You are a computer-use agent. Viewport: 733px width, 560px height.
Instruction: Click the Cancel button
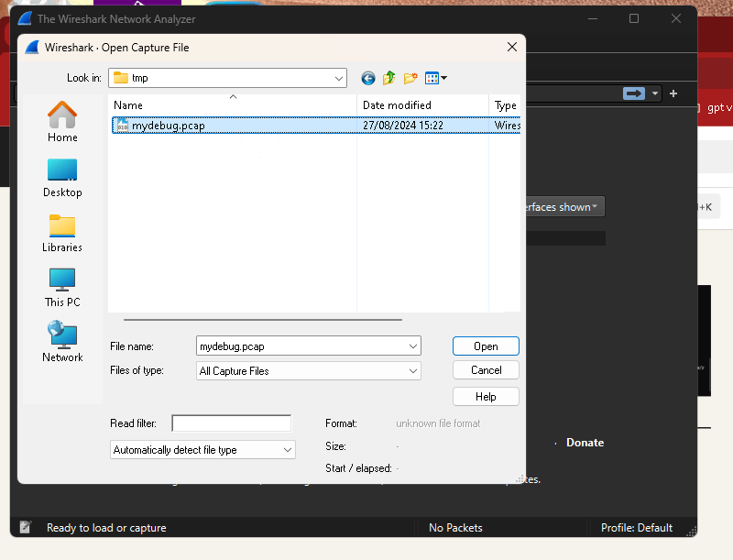click(486, 370)
